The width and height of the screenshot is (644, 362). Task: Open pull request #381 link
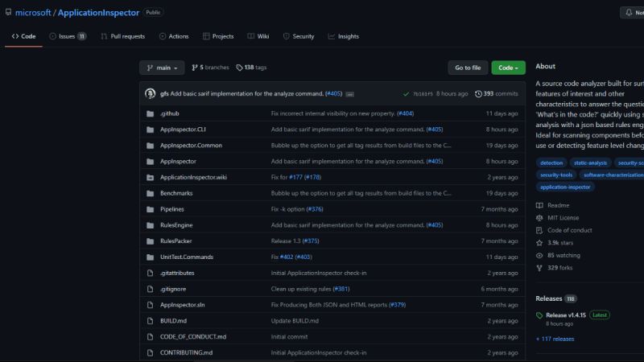coord(341,289)
